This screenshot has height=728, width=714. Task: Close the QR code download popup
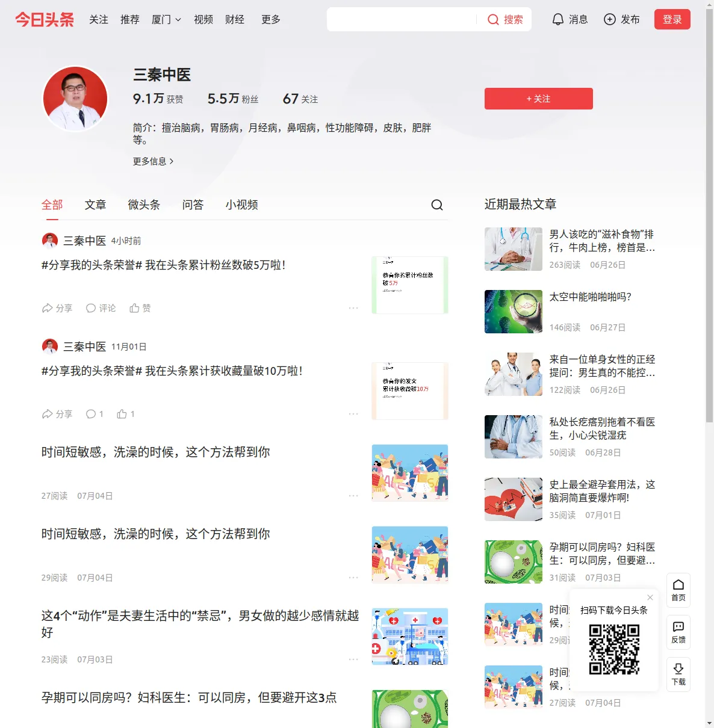(650, 597)
